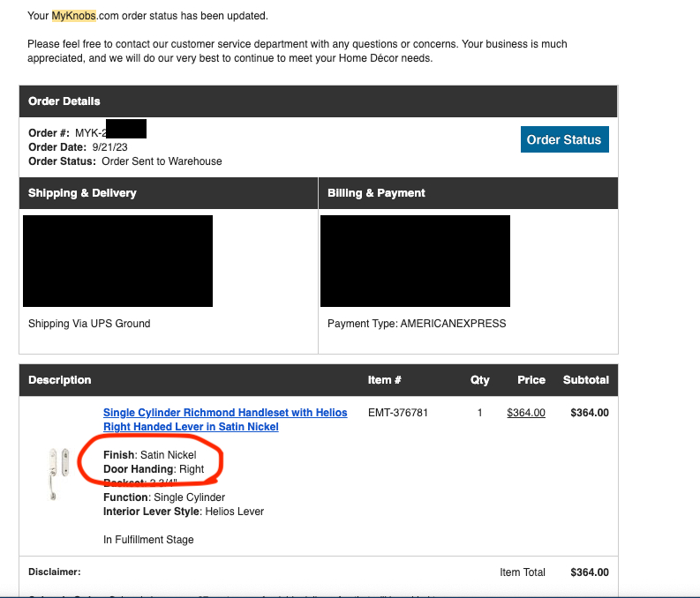Click the Order Details header bar
The height and width of the screenshot is (598, 700).
tap(318, 101)
